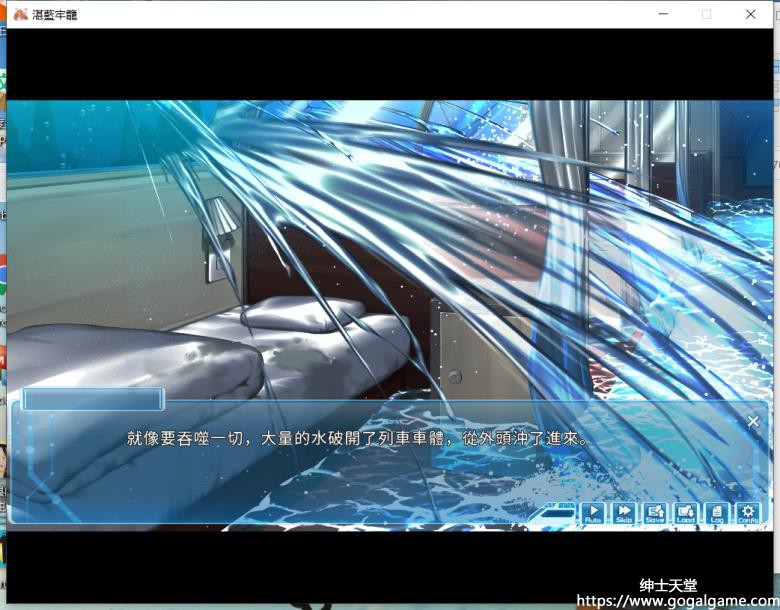Viewport: 780px width, 610px height.
Task: Click the dialogue text to advance
Action: point(357,438)
